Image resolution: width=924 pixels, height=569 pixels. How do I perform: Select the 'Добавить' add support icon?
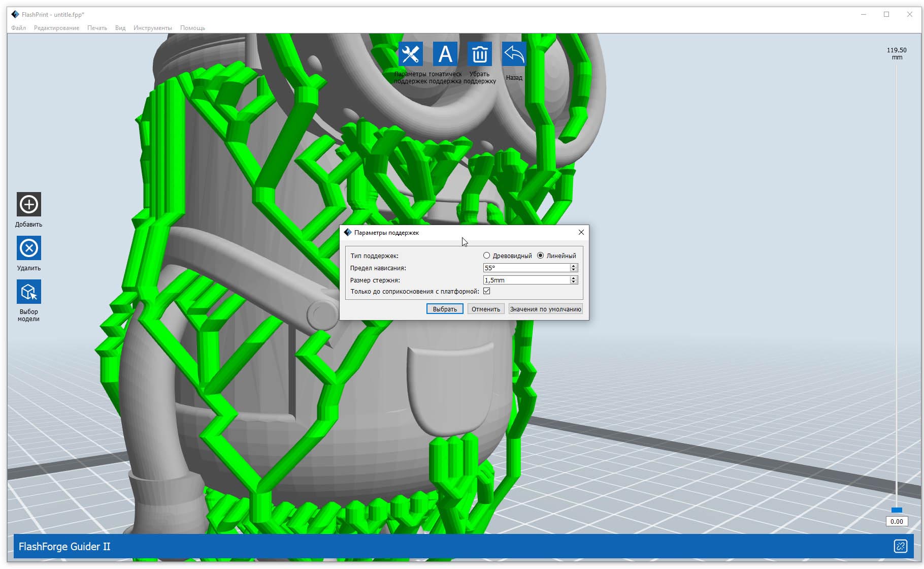[29, 204]
